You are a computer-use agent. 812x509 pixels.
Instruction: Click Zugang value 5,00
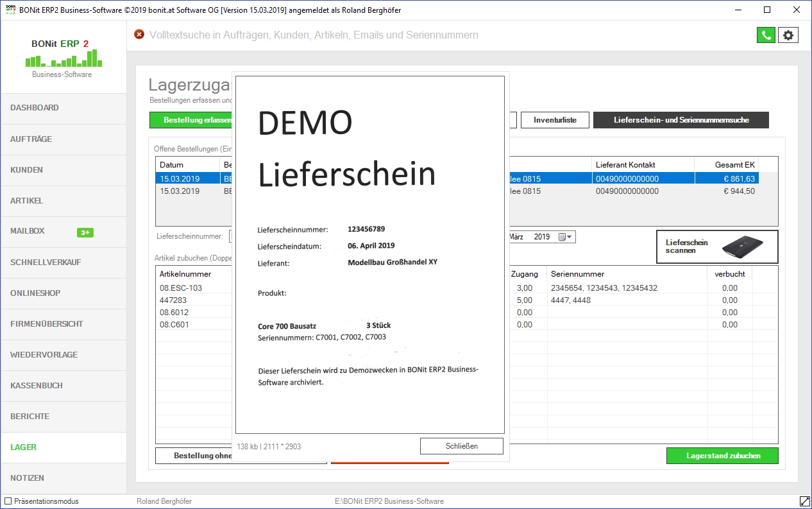525,300
